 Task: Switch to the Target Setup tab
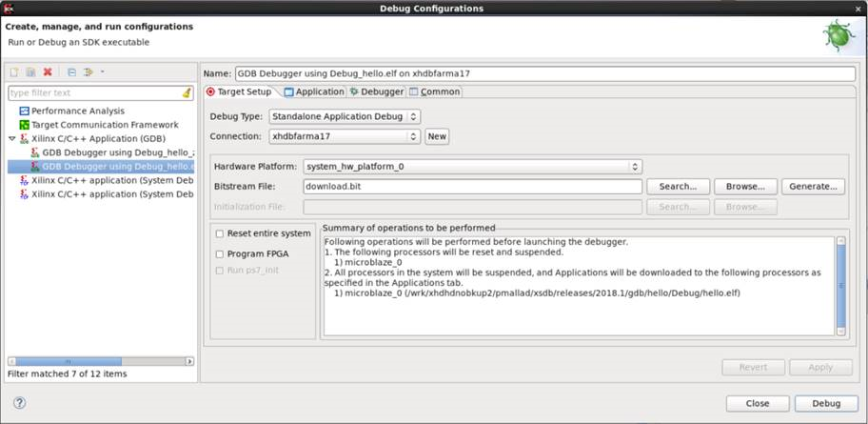[239, 92]
